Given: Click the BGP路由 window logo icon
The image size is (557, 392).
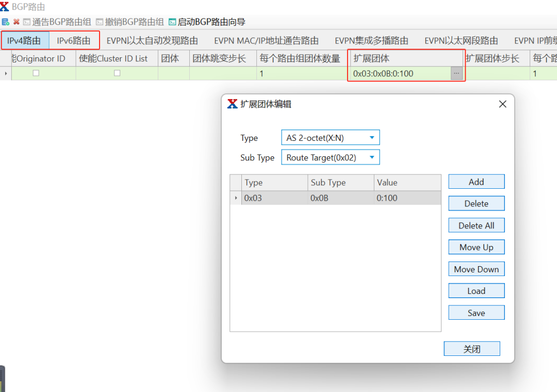Looking at the screenshot, I should (x=4, y=6).
